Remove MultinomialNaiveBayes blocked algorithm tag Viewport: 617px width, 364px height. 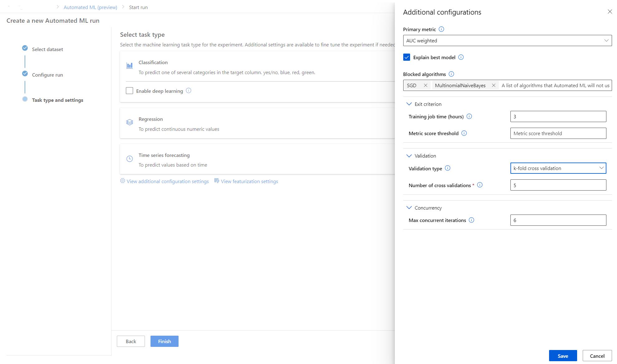(x=494, y=85)
